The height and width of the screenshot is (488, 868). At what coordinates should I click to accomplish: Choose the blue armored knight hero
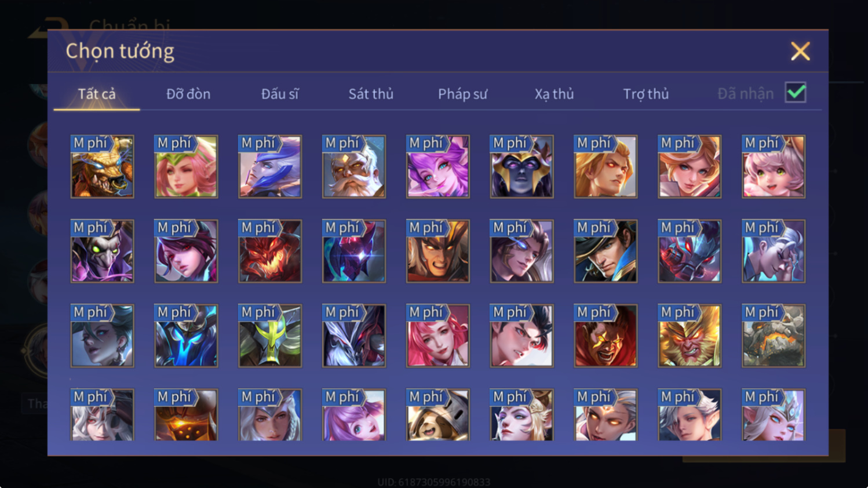pyautogui.click(x=186, y=336)
